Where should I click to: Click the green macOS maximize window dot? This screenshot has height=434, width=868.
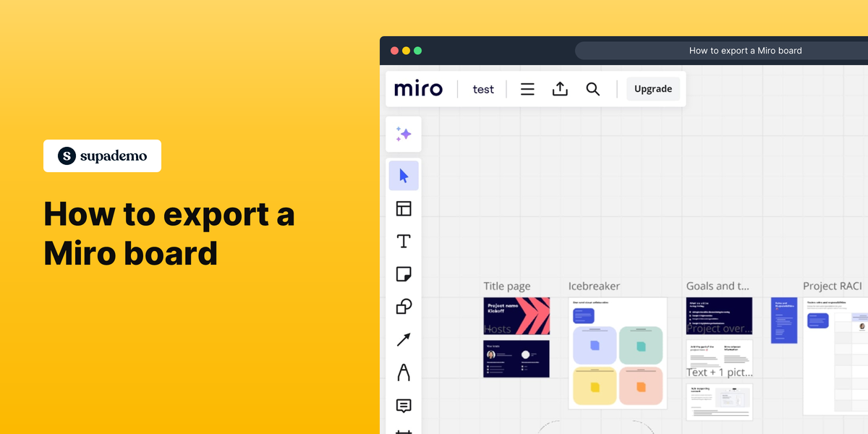coord(417,51)
